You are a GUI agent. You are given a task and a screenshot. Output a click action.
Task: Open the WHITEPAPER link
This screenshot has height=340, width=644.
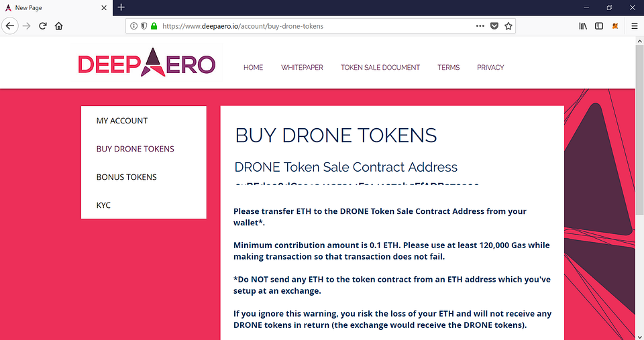[x=302, y=67]
